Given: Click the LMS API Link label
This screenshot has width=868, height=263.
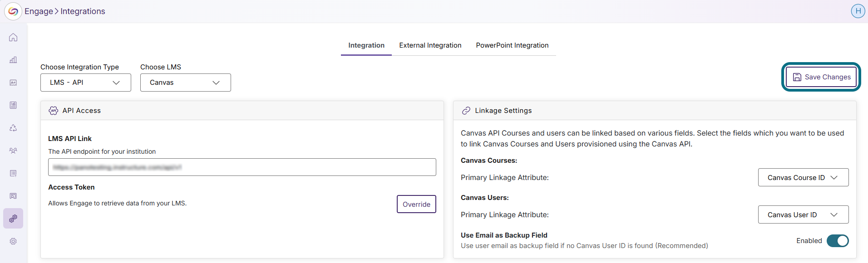Looking at the screenshot, I should point(70,139).
